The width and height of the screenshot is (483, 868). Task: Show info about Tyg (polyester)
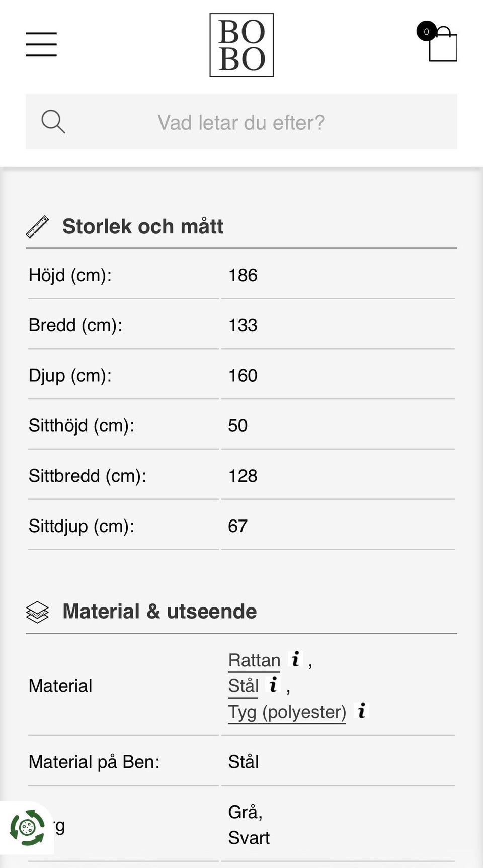[x=361, y=711]
